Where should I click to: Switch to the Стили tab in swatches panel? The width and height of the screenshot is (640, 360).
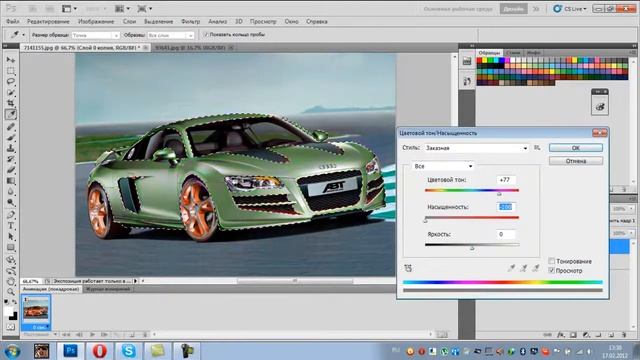pos(513,53)
